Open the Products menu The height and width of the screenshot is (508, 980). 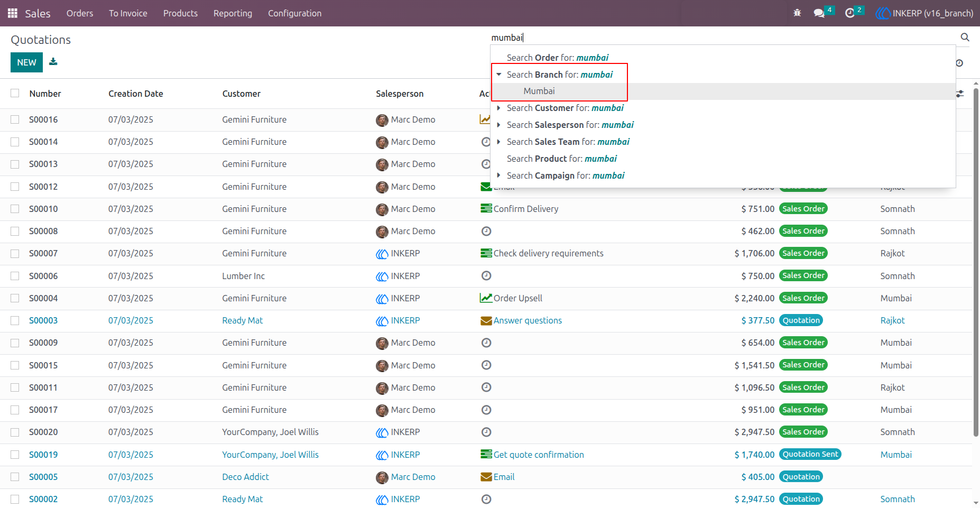click(180, 13)
